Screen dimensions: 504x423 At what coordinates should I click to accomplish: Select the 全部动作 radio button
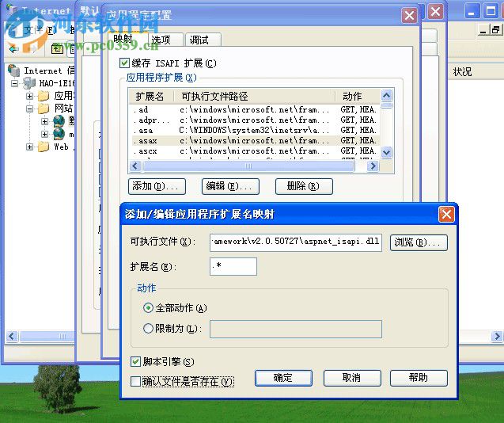coord(148,308)
